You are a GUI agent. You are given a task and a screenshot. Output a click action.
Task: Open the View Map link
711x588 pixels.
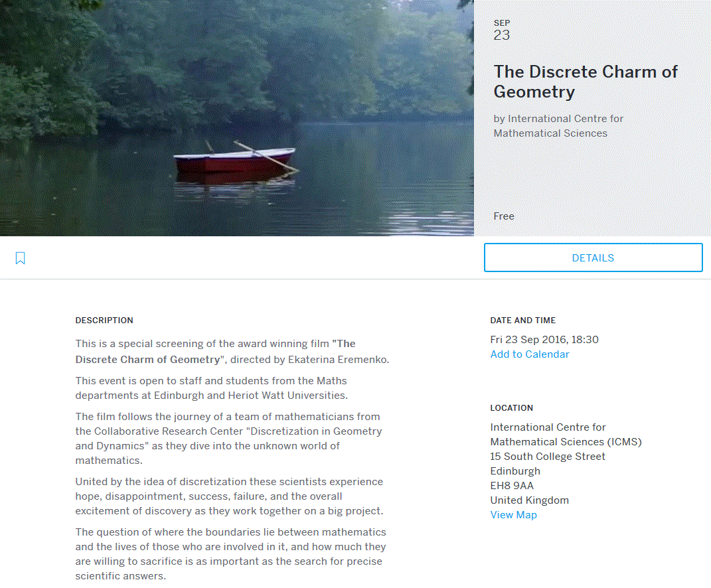pyautogui.click(x=513, y=515)
